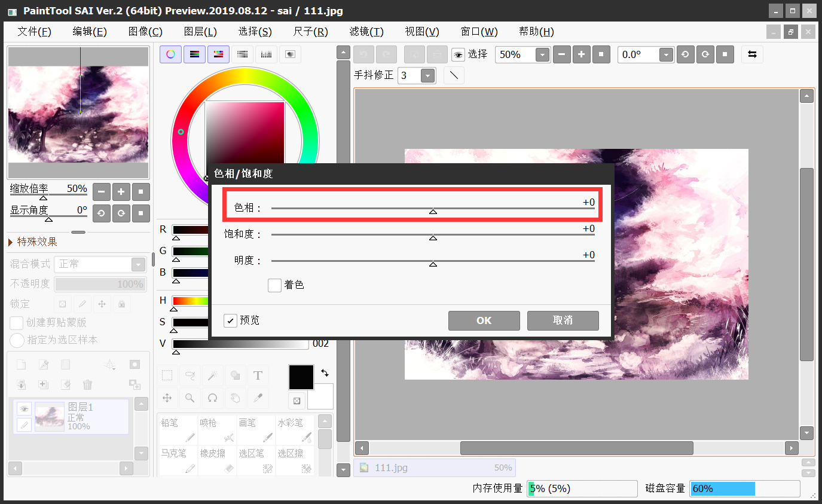Select the 橡皮擦 eraser brush

216,461
